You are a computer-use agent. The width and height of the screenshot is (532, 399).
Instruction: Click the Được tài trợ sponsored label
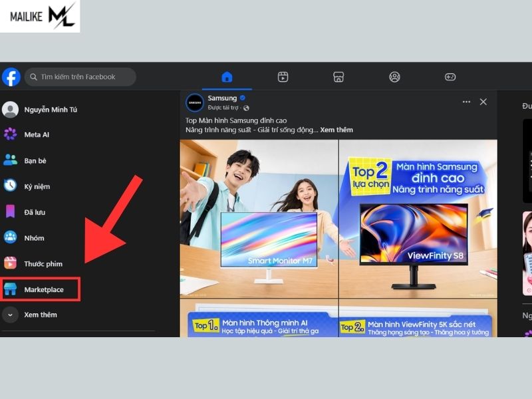click(x=223, y=108)
